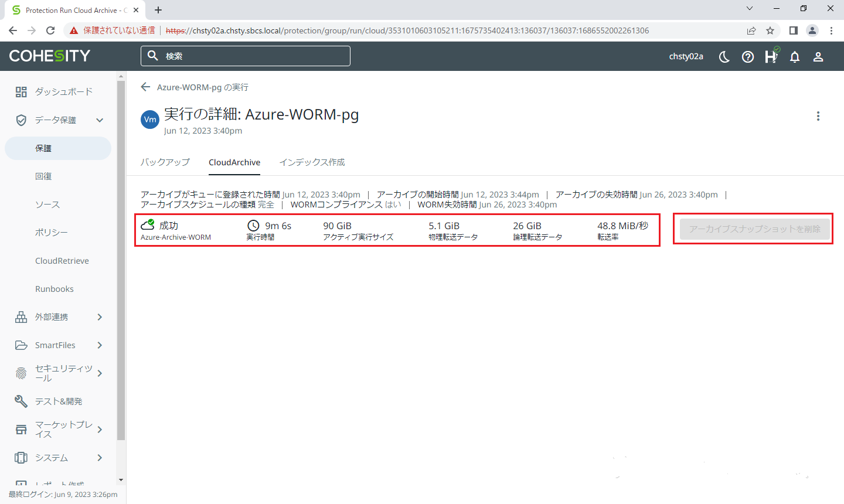The width and height of the screenshot is (844, 504).
Task: Click the cloud success status icon
Action: 148,225
